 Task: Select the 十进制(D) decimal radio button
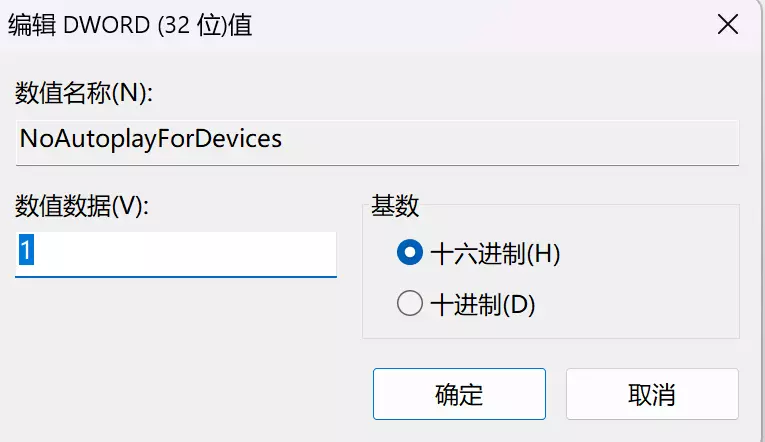(x=409, y=304)
